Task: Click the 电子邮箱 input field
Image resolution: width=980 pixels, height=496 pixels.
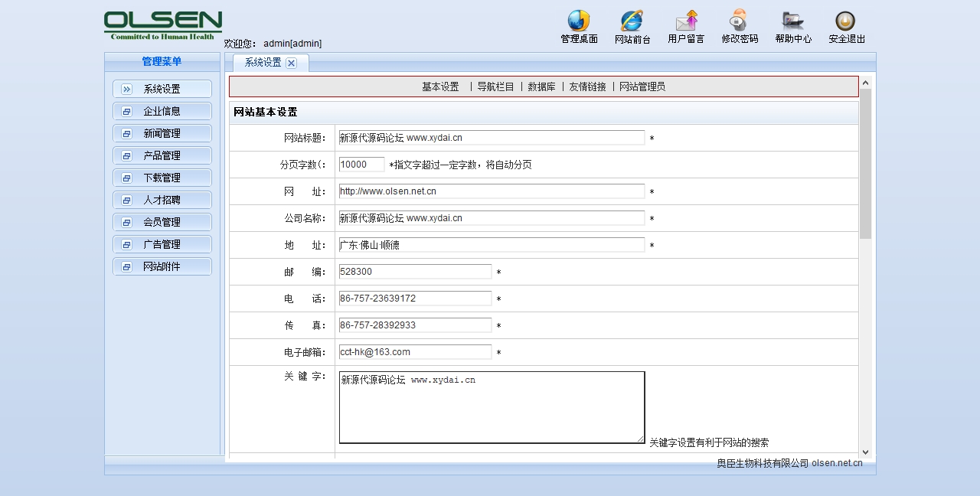Action: click(x=415, y=352)
